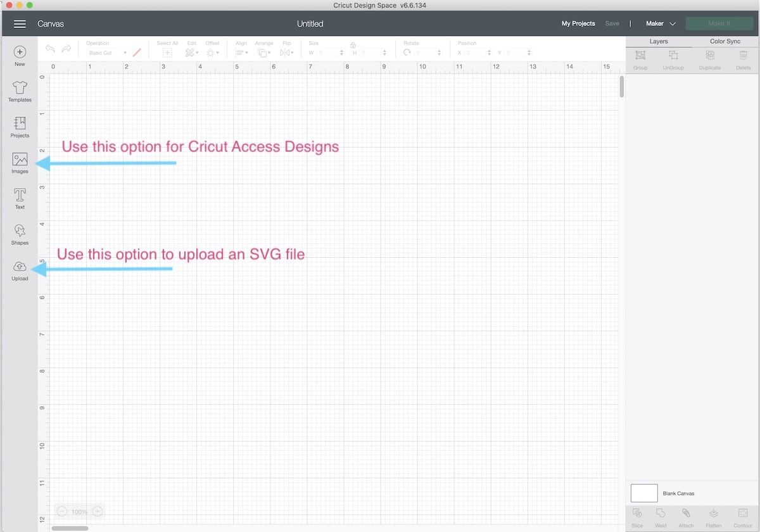
Task: Open the Edit scissors menu
Action: [x=191, y=53]
